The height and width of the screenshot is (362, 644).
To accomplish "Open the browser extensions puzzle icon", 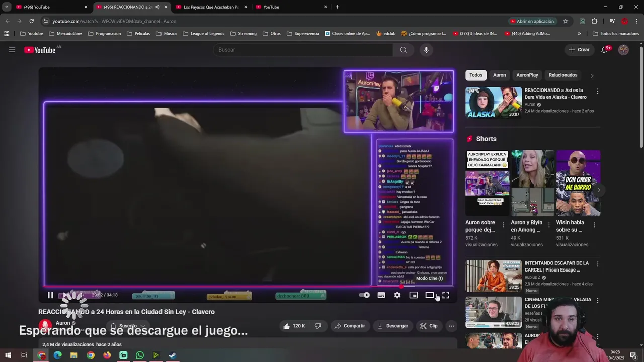I will click(595, 21).
